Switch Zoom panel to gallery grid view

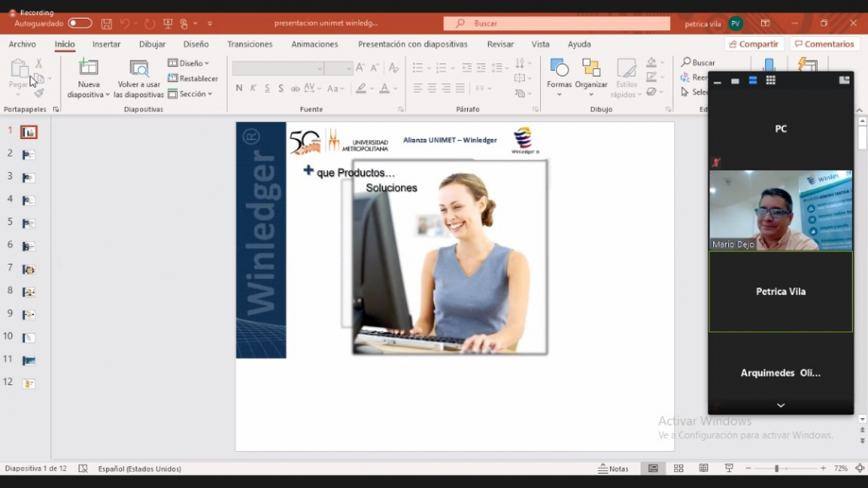point(770,80)
